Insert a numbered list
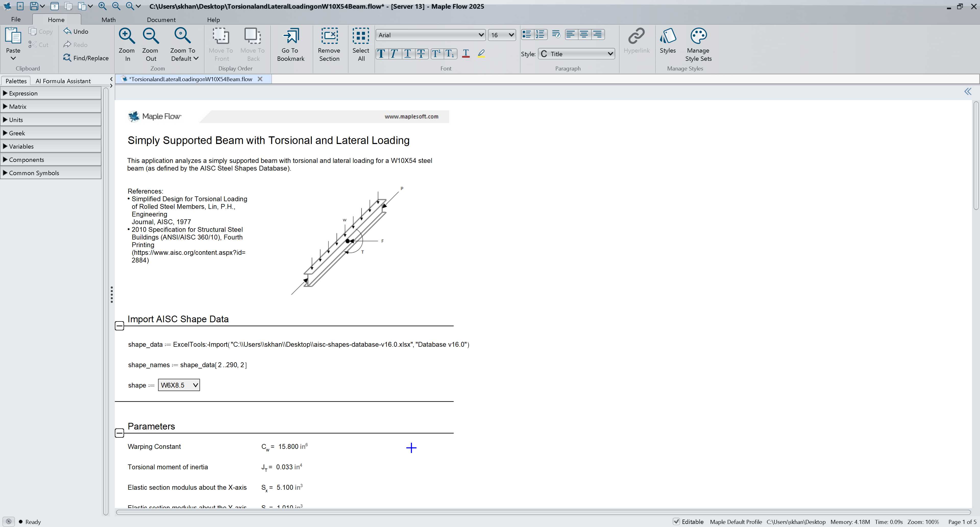Screen dimensions: 980x527 coord(540,35)
